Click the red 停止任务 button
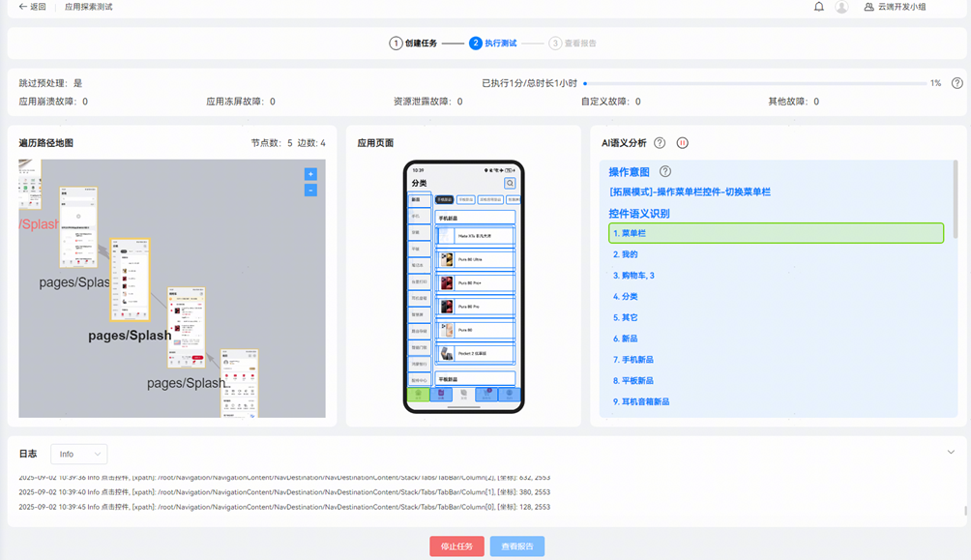Image resolution: width=971 pixels, height=560 pixels. pos(456,546)
